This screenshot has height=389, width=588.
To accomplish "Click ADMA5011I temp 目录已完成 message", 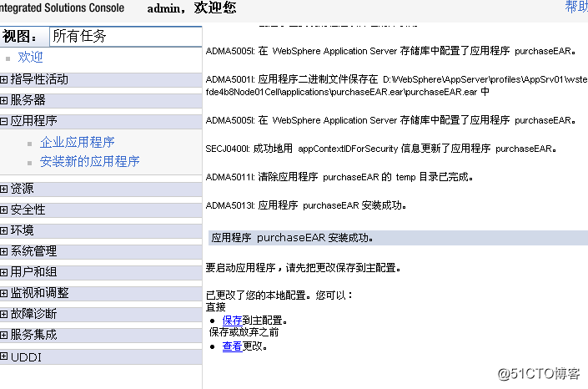I will [x=339, y=177].
